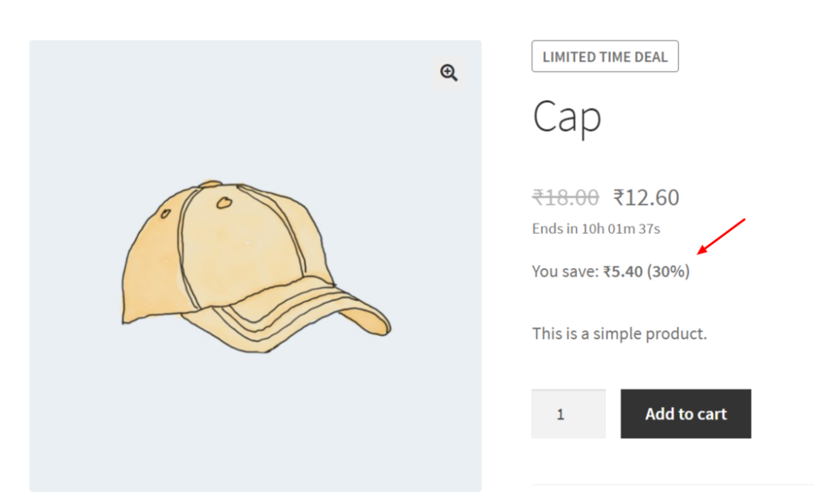Click the LIMITED TIME DEAL badge
Screen dimensions: 814x504
(x=604, y=56)
